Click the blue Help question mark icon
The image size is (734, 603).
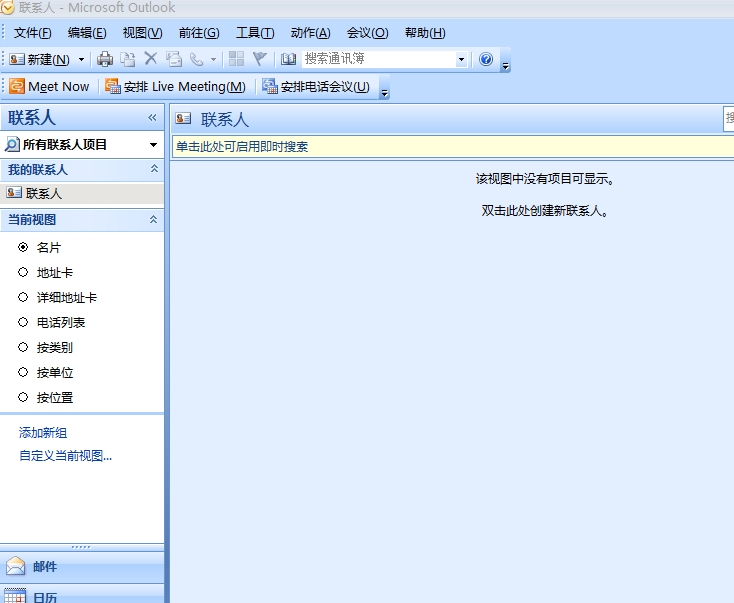(x=486, y=60)
